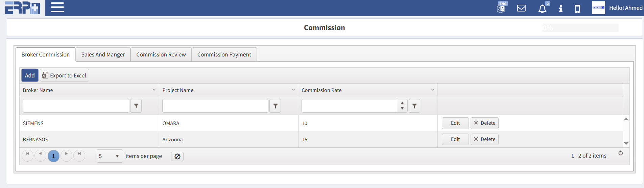Expand Broker Name column menu

[x=154, y=90]
